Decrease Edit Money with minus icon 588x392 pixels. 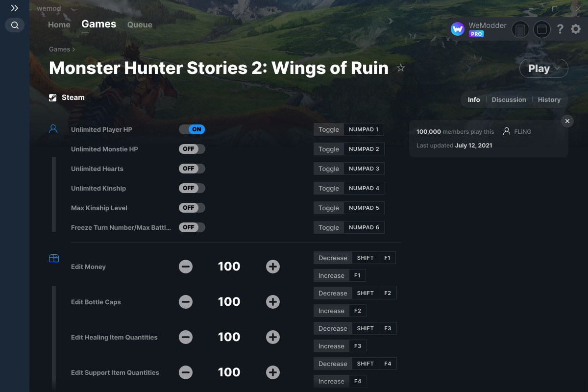tap(186, 267)
